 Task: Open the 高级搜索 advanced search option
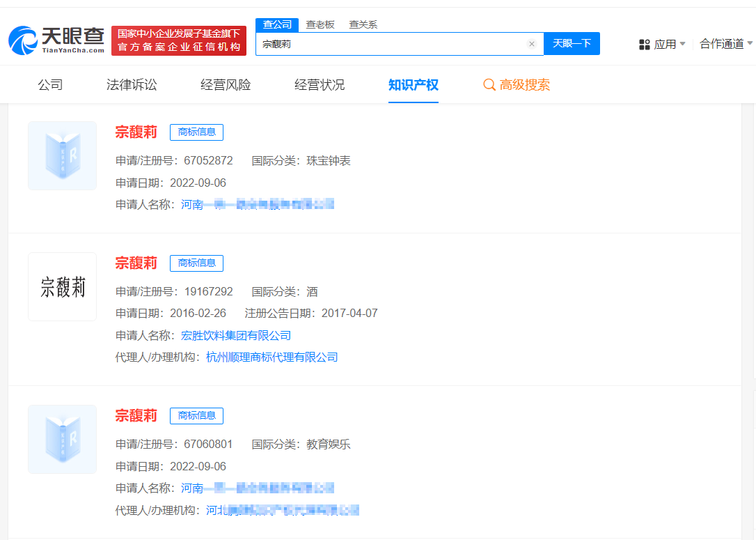coord(524,84)
